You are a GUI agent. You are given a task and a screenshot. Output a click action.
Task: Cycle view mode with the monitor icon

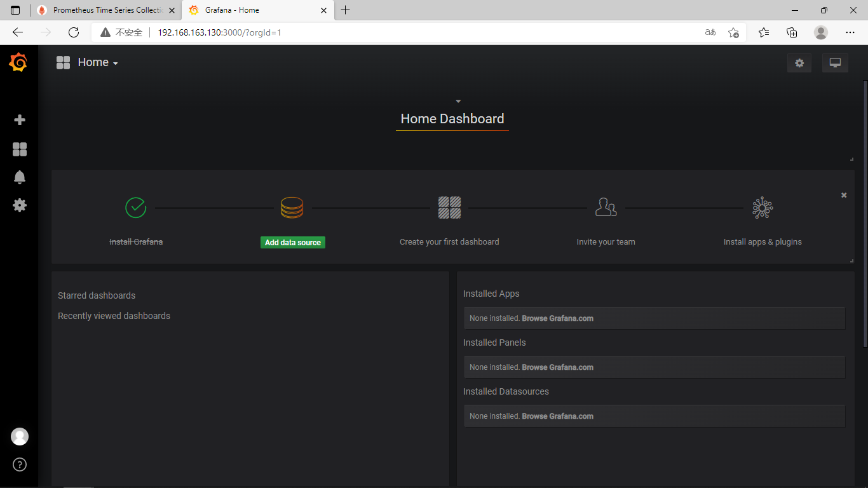pyautogui.click(x=835, y=63)
